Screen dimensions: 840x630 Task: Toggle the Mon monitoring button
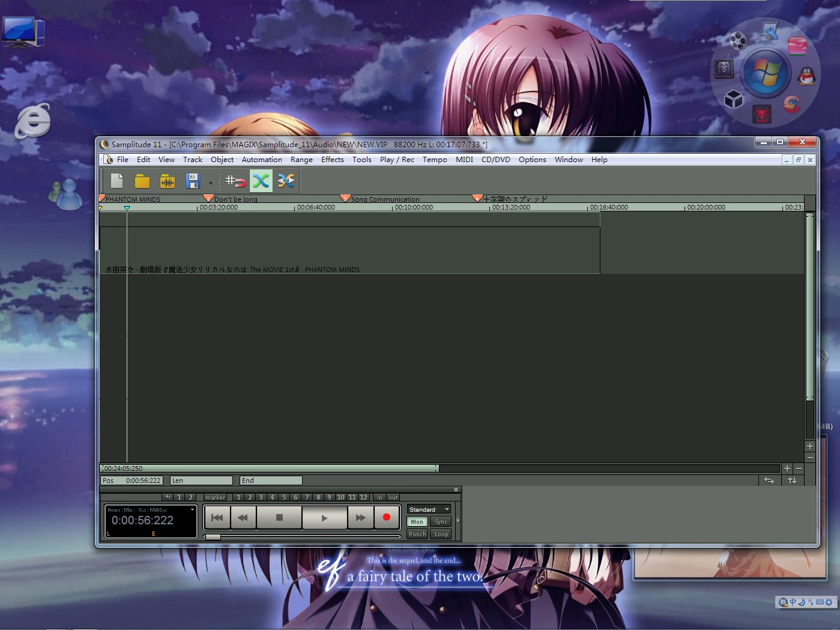point(417,522)
